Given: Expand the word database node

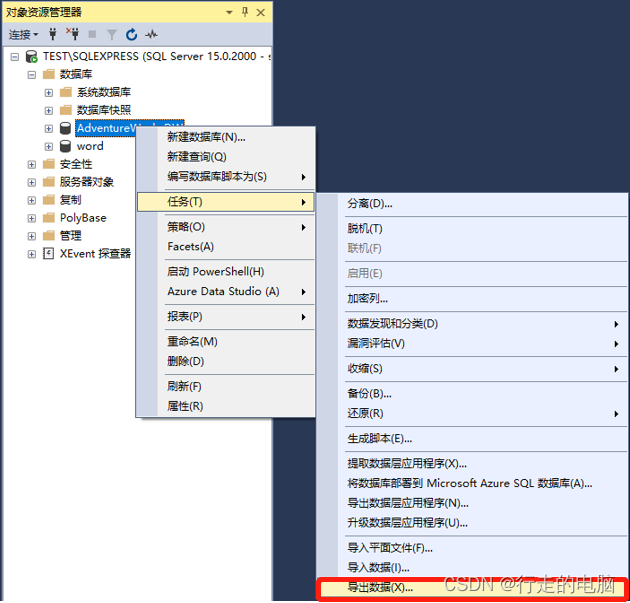Looking at the screenshot, I should (x=49, y=147).
